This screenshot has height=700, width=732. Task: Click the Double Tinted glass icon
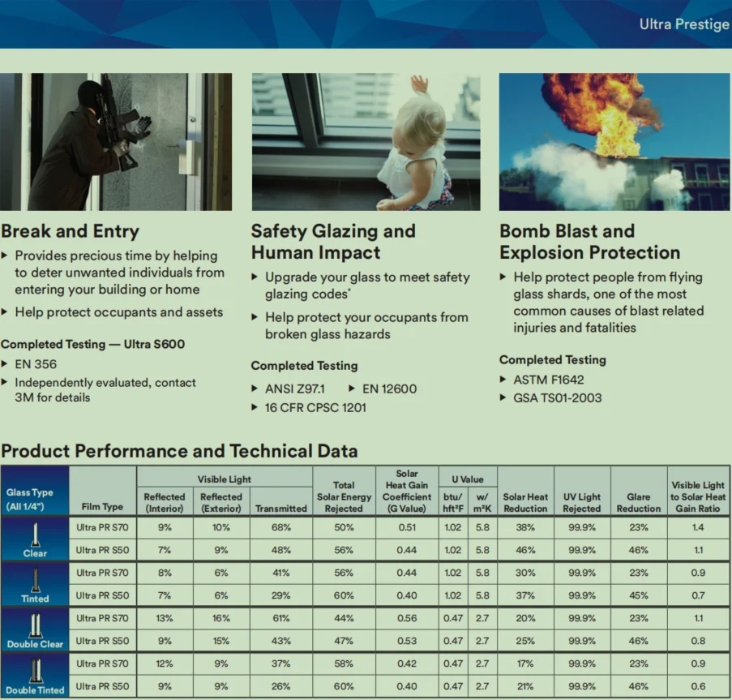pyautogui.click(x=35, y=668)
